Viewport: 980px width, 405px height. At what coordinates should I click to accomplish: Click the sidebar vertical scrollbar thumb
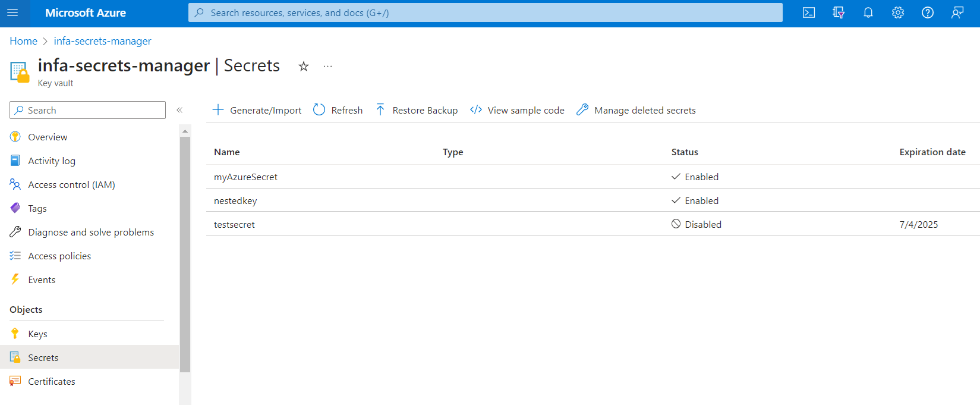(x=185, y=255)
